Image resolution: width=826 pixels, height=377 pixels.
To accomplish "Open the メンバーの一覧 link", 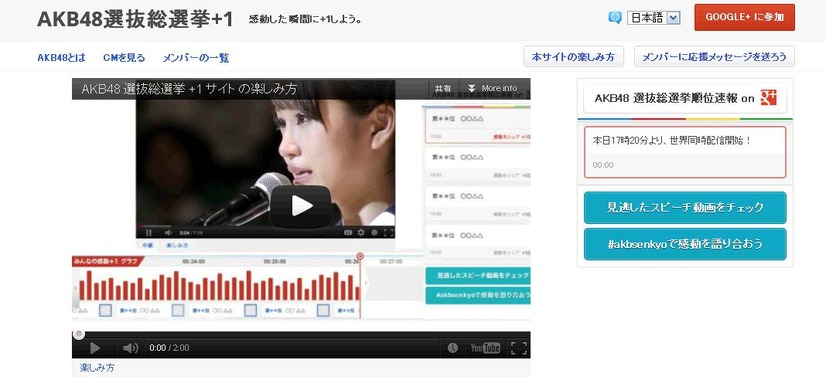I will pyautogui.click(x=196, y=58).
